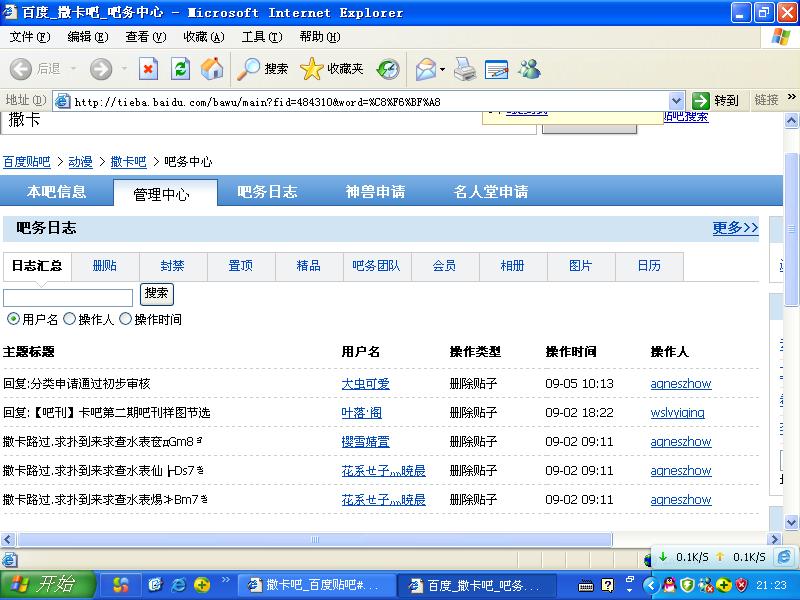This screenshot has width=800, height=600.
Task: Launch Internet Explorer from the quick launch bar
Action: pos(179,585)
